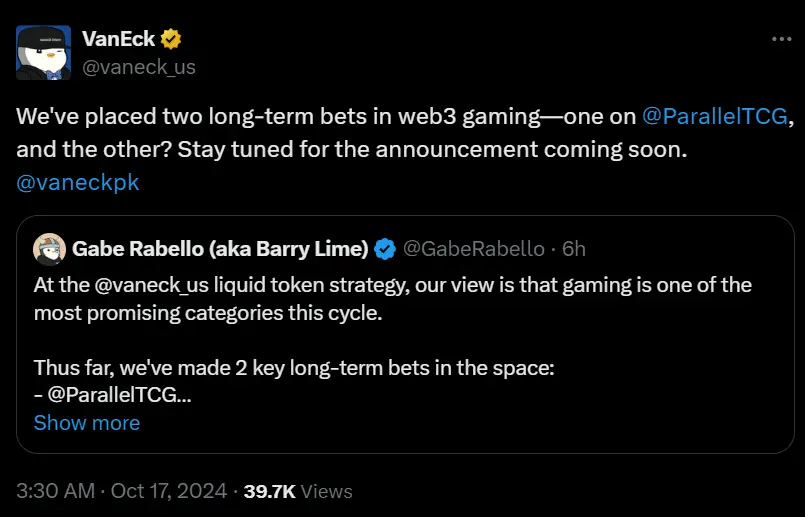805x517 pixels.
Task: Open the 39.7K Views count
Action: [297, 491]
